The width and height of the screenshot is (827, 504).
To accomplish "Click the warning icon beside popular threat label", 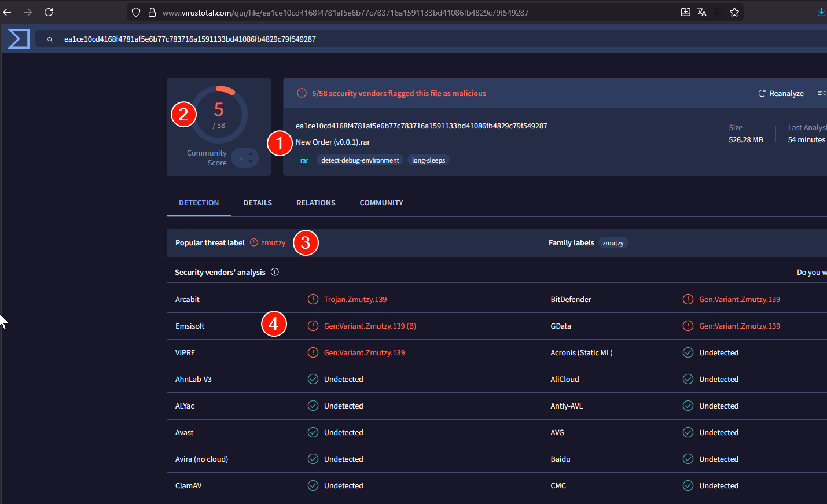I will tap(254, 242).
